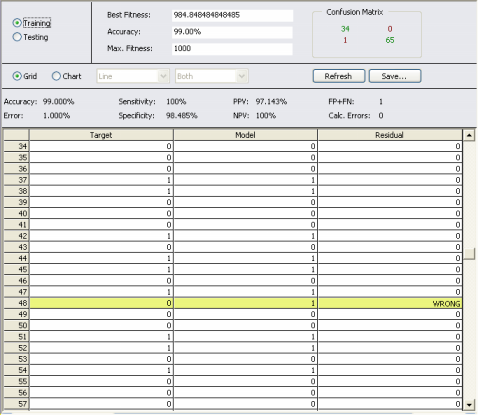Click the scrollbar down arrow
This screenshot has width=478, height=415.
[x=469, y=405]
